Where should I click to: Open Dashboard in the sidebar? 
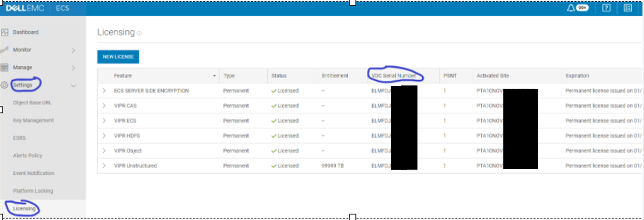tap(25, 32)
